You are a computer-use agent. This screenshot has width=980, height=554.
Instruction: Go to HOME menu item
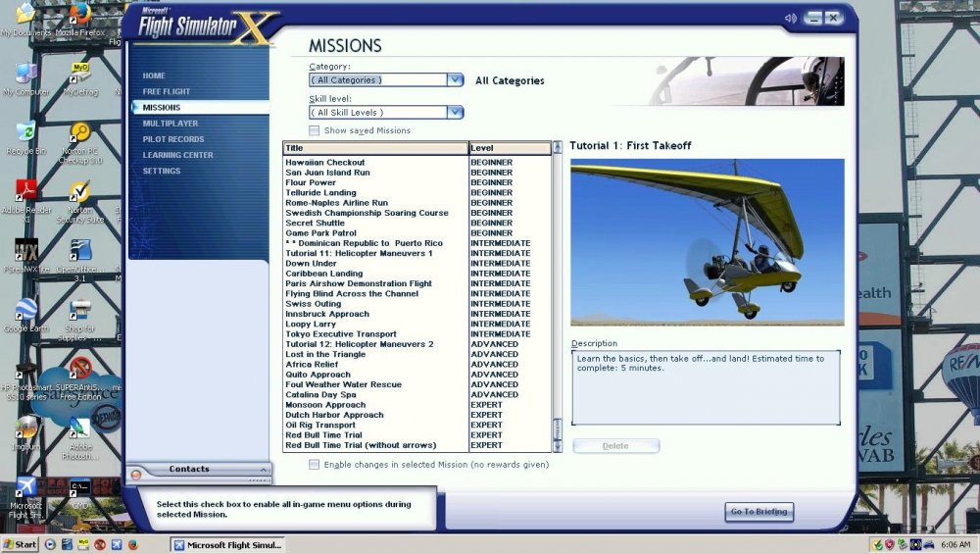click(154, 76)
